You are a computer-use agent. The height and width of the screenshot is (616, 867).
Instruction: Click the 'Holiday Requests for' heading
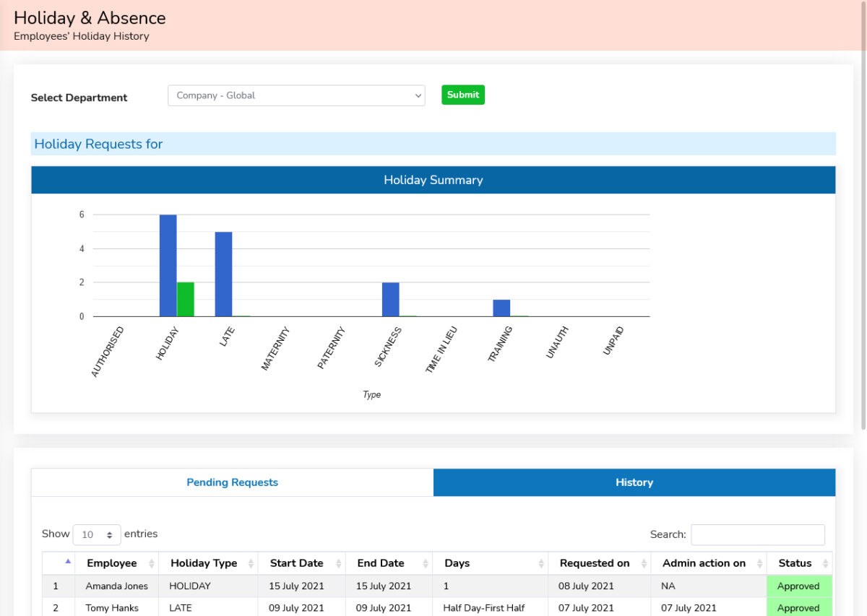pos(98,144)
